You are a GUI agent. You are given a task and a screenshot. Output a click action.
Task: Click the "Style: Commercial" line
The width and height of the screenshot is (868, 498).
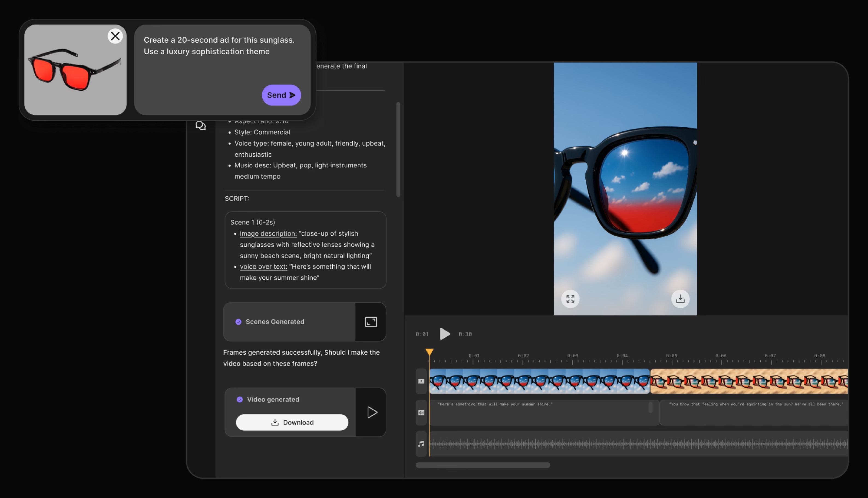pos(262,132)
